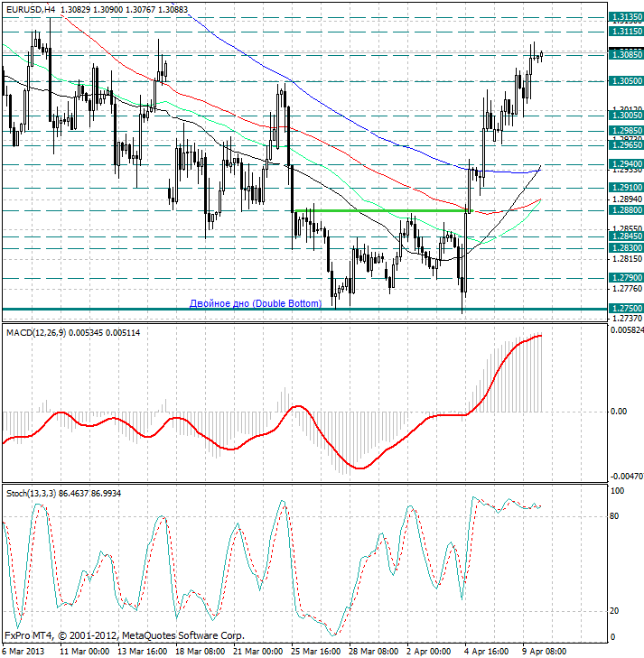The width and height of the screenshot is (644, 658).
Task: Click the 1.30500 price level label
Action: click(626, 81)
